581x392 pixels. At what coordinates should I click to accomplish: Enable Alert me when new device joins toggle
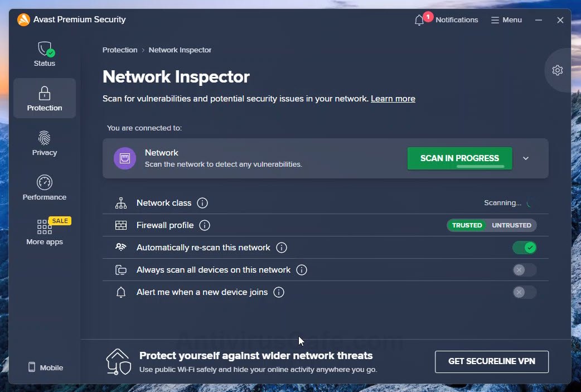[x=524, y=292]
